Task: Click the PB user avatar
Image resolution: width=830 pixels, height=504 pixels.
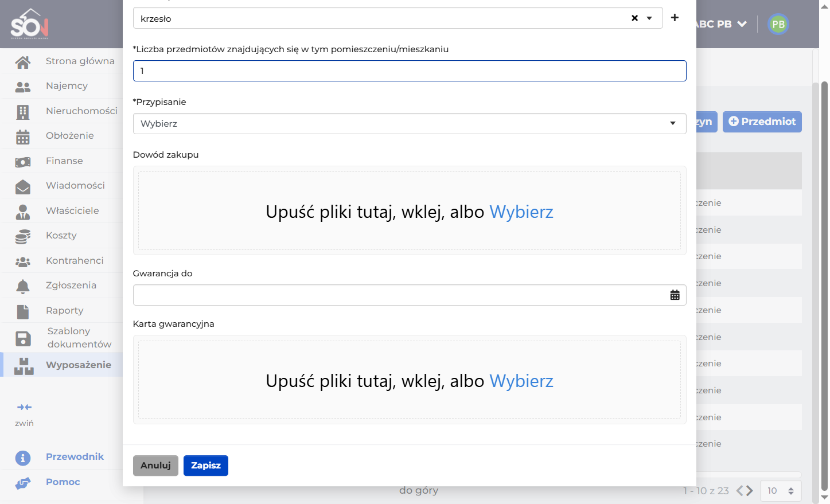Action: point(778,24)
